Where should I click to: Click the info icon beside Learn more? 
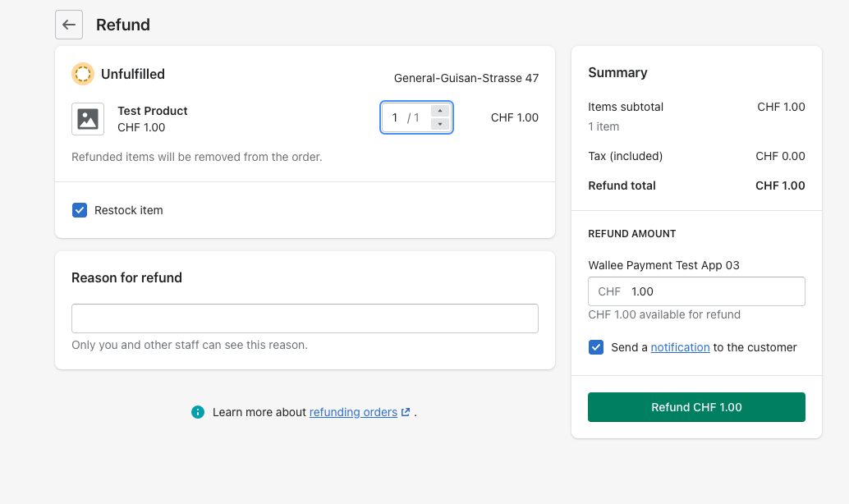(x=198, y=412)
